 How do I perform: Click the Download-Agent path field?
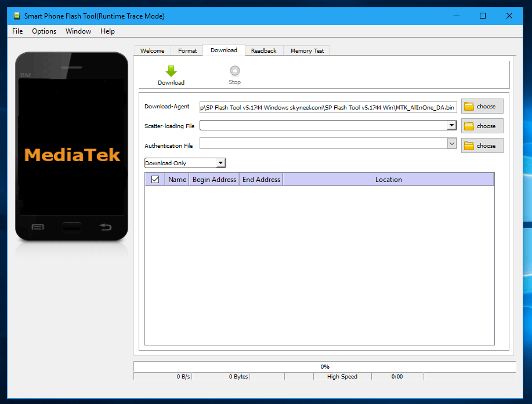tap(328, 107)
